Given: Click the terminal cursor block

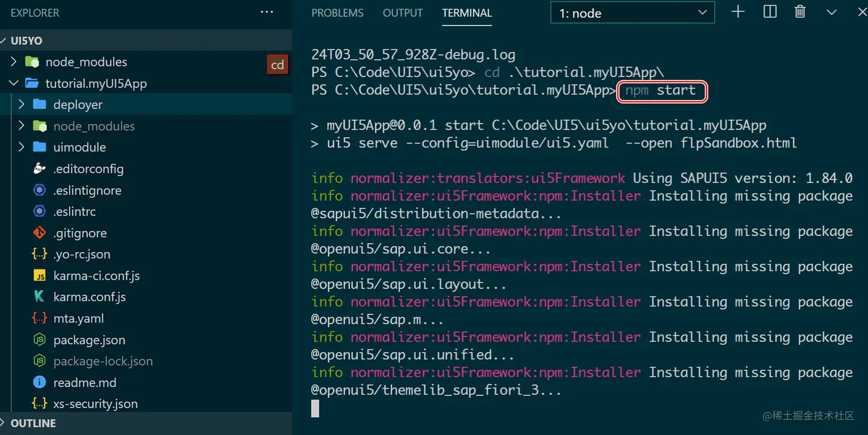Looking at the screenshot, I should [x=315, y=408].
